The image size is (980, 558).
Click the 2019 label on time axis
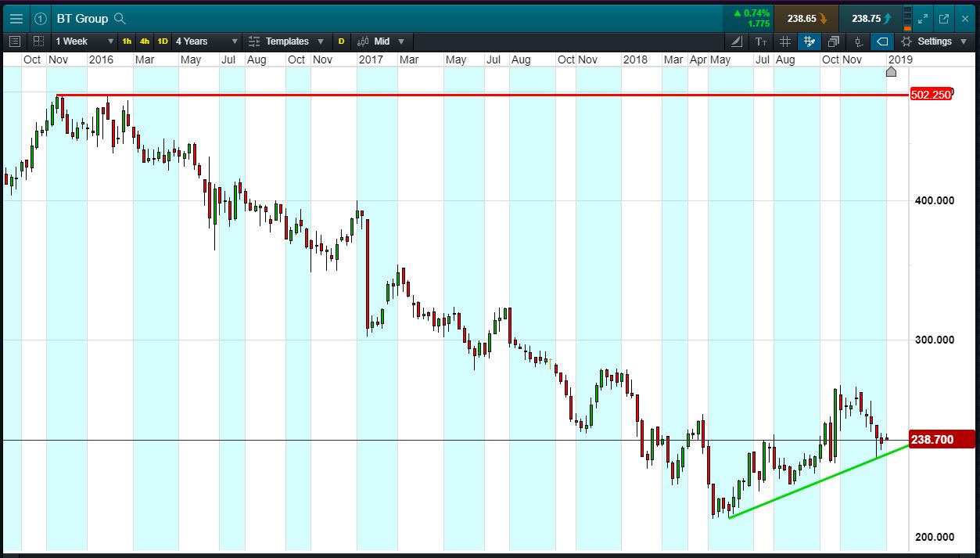tap(901, 59)
